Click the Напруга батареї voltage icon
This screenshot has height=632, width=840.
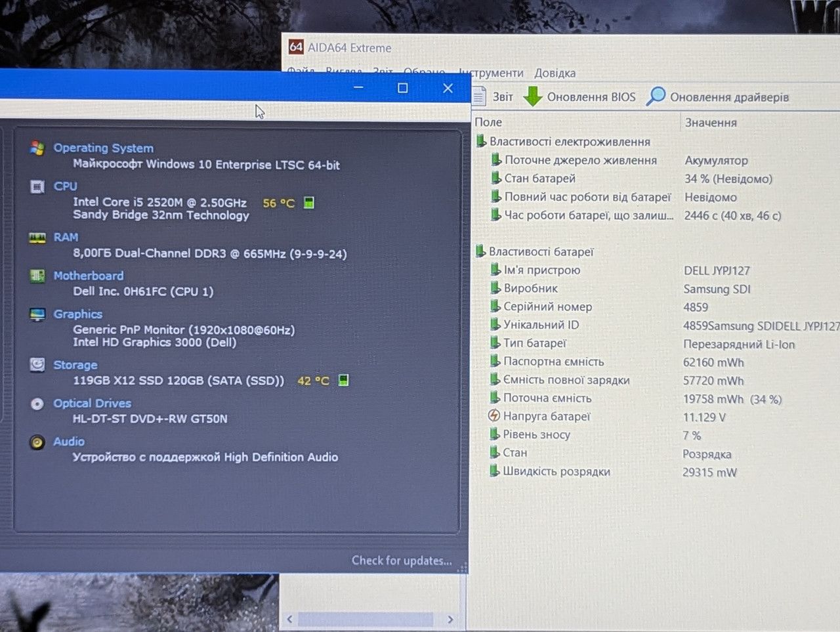point(494,415)
